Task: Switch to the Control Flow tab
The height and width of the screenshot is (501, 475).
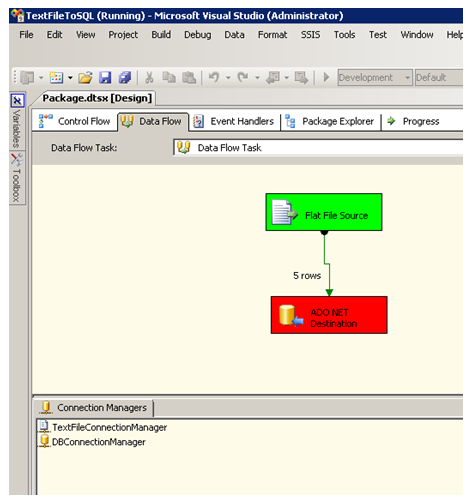Action: pos(74,121)
